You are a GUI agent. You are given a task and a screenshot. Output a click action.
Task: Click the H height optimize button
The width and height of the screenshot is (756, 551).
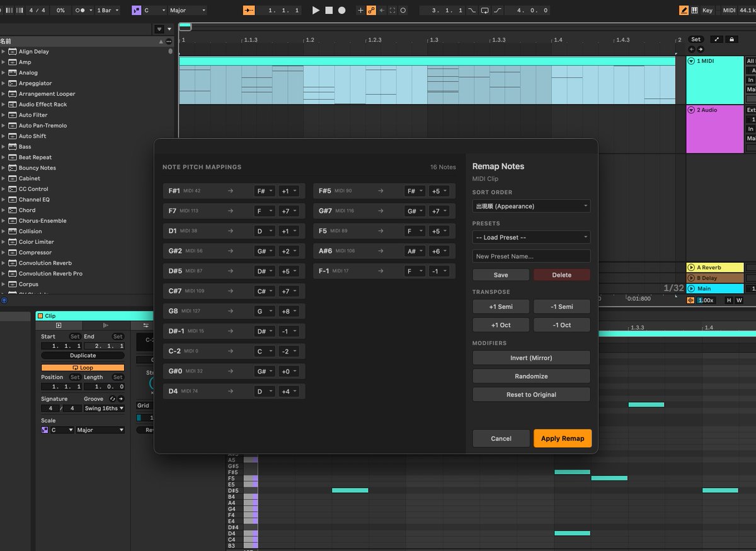pos(729,300)
